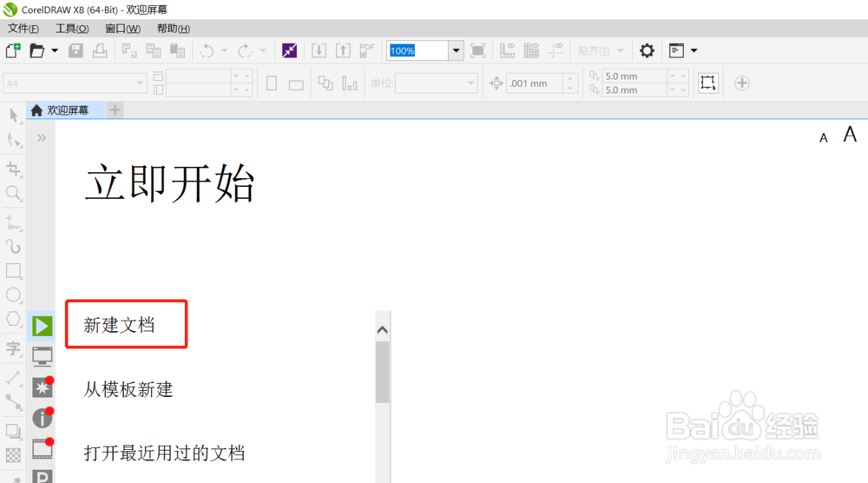Click the Export icon
This screenshot has height=483, width=868.
point(343,51)
